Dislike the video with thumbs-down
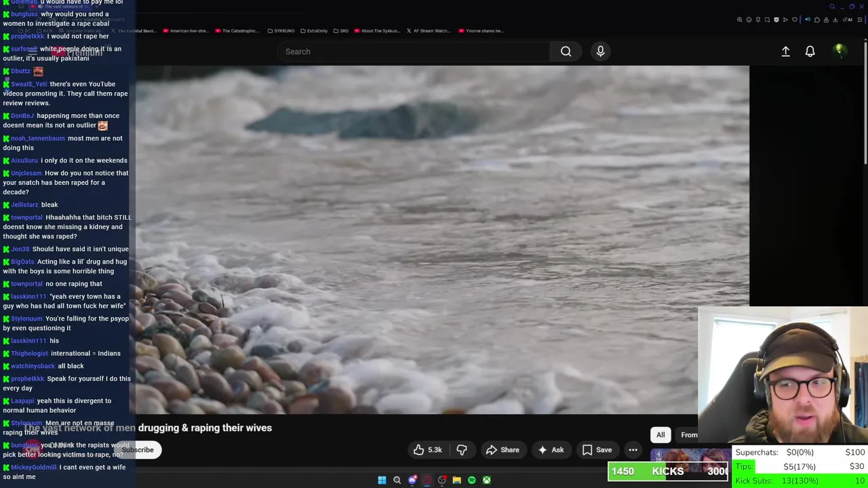 tap(462, 450)
